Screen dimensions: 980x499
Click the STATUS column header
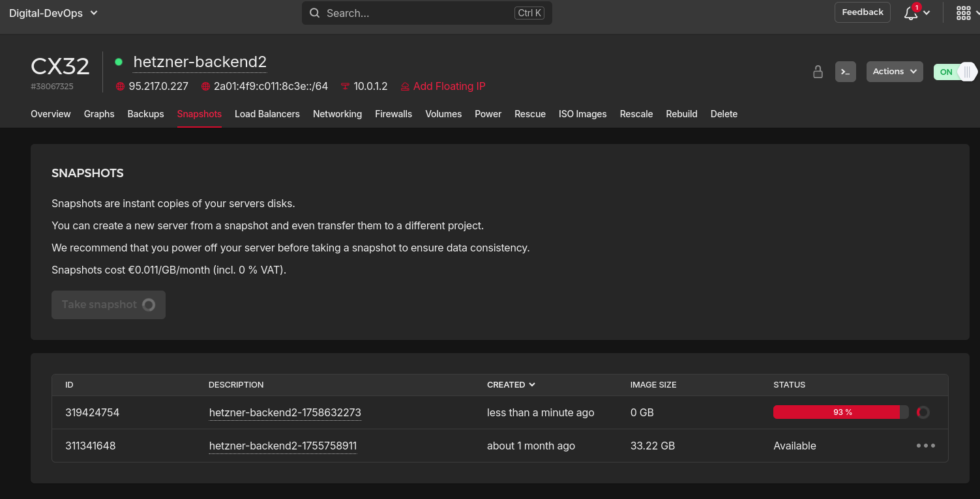(x=790, y=385)
